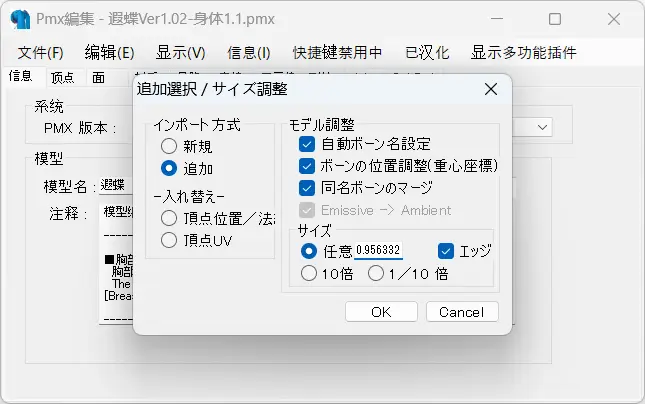This screenshot has width=645, height=404.
Task: Disable 同名ボーンのマージ checkbox
Action: pos(307,188)
